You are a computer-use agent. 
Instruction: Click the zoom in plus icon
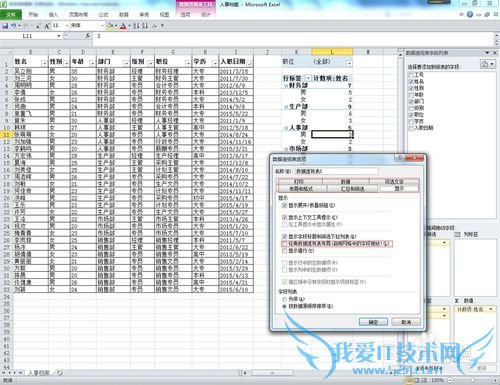click(495, 380)
